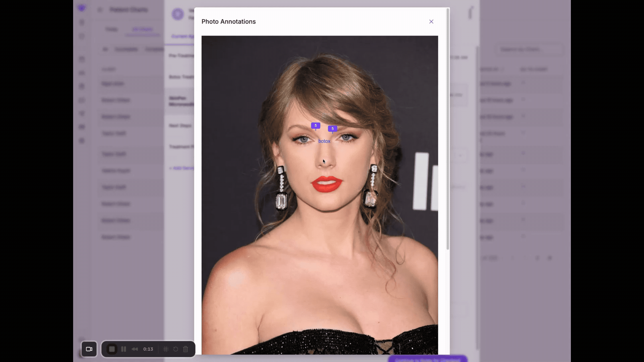This screenshot has width=644, height=362.
Task: Click the purple button below the dialog
Action: coord(427,359)
